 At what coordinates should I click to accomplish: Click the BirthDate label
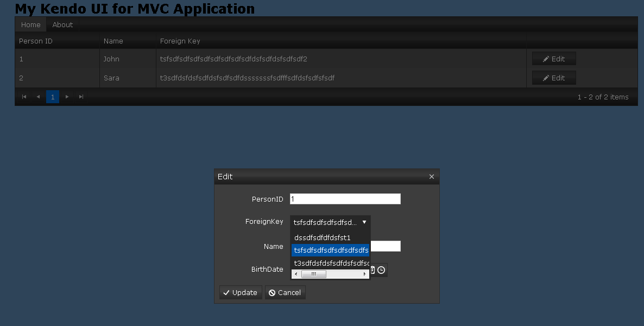click(267, 269)
